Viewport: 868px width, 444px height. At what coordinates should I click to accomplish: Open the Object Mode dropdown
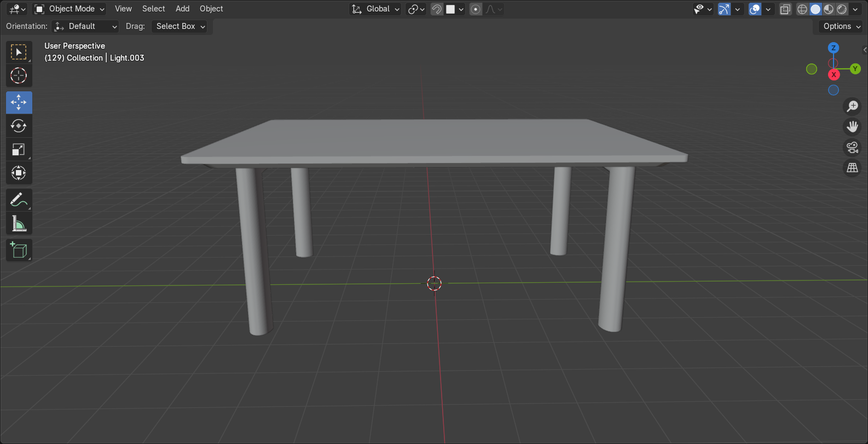[x=70, y=9]
